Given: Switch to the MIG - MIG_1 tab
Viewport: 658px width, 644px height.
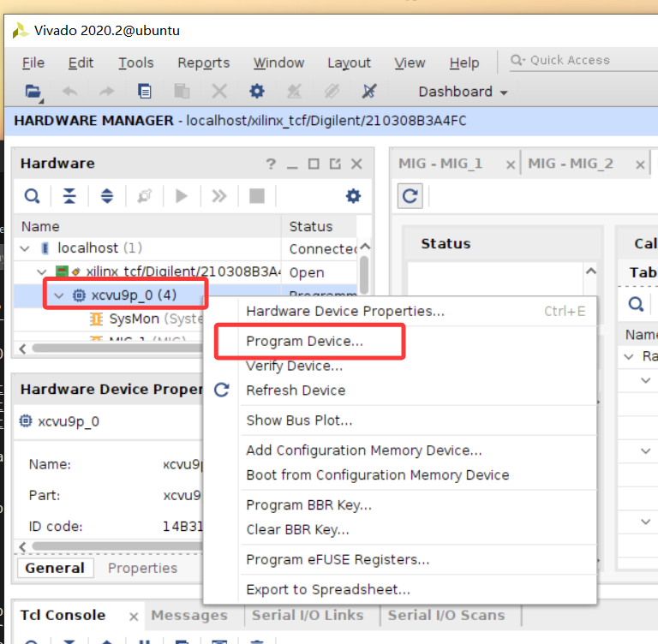Looking at the screenshot, I should (x=440, y=164).
